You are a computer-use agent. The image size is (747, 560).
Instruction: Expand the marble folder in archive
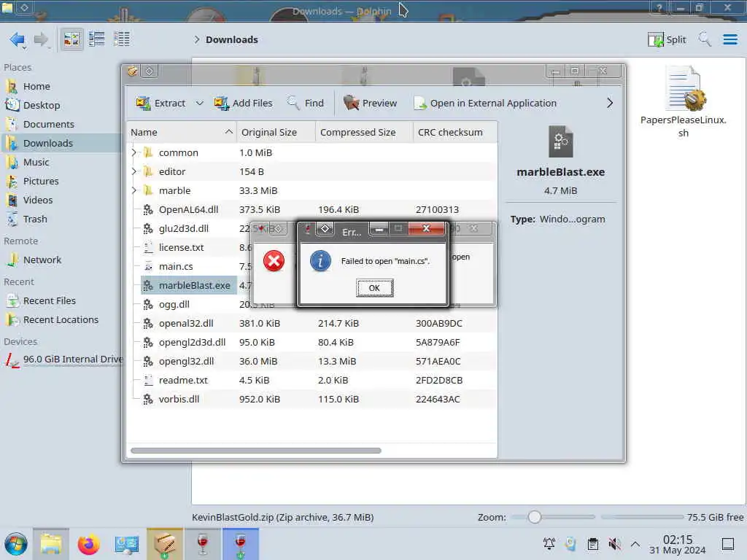(x=134, y=190)
